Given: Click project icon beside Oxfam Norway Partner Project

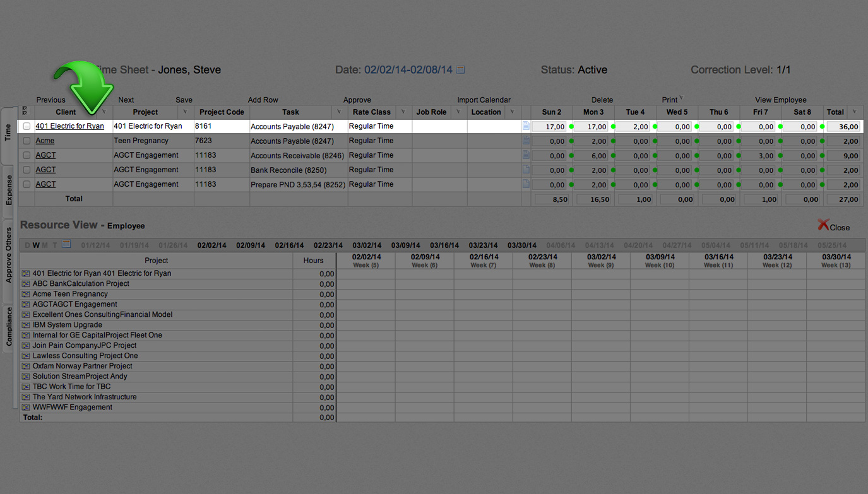Looking at the screenshot, I should [26, 366].
